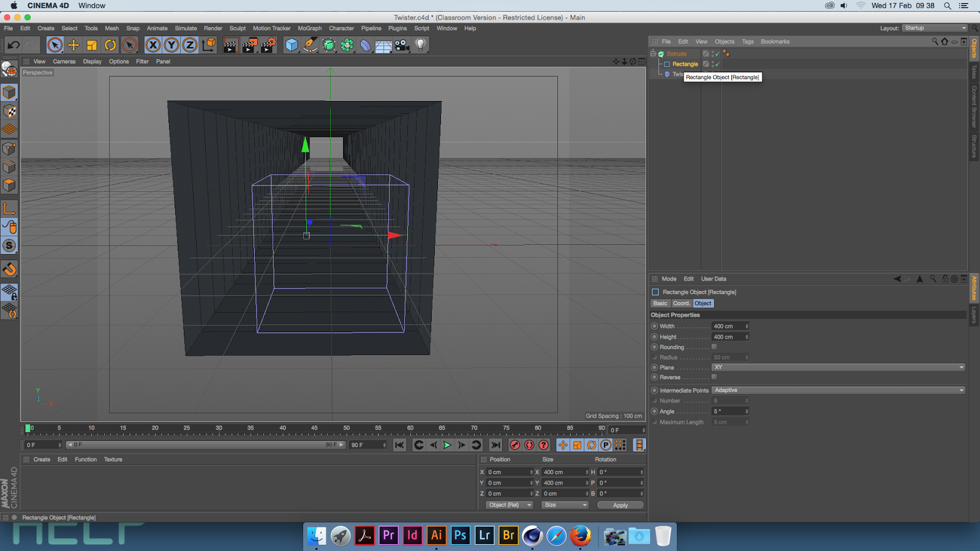980x551 pixels.
Task: Select the Scale tool
Action: click(92, 45)
